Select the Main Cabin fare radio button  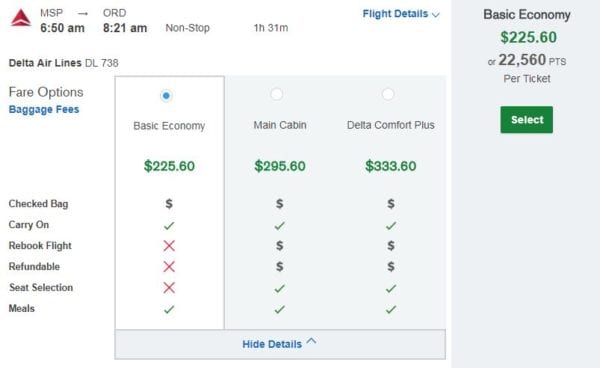point(277,94)
